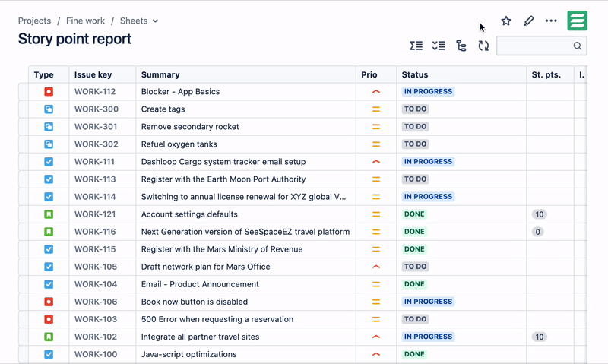Click the high priority arrow for WORK-105

pos(375,267)
